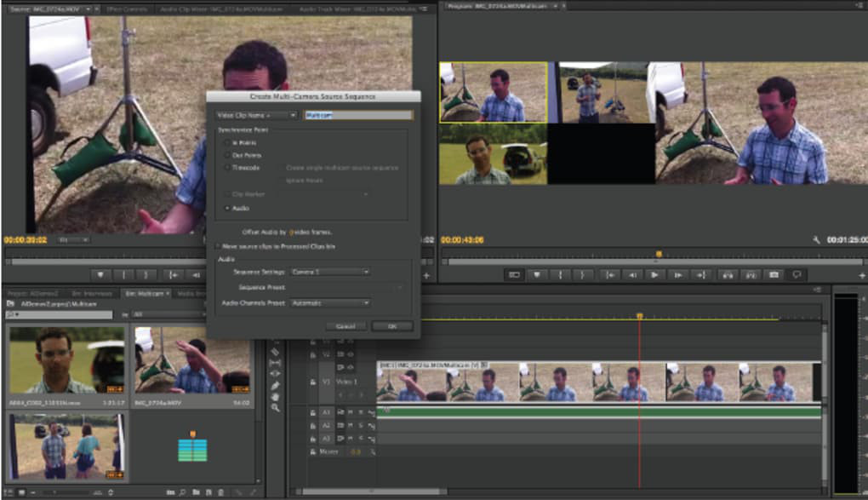The height and width of the screenshot is (500, 868).
Task: Select the Pen tool in the tools panel
Action: point(276,386)
